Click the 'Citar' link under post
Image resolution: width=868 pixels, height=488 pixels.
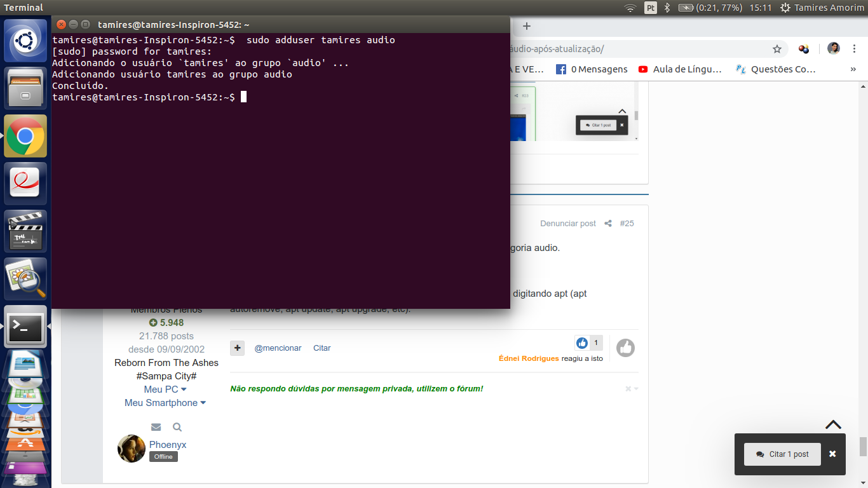(322, 348)
